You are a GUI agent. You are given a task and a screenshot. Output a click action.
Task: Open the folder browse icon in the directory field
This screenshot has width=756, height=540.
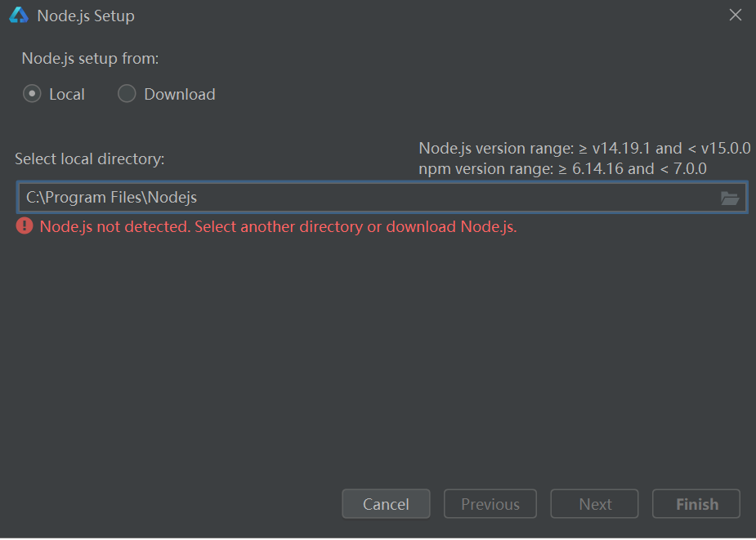tap(730, 198)
